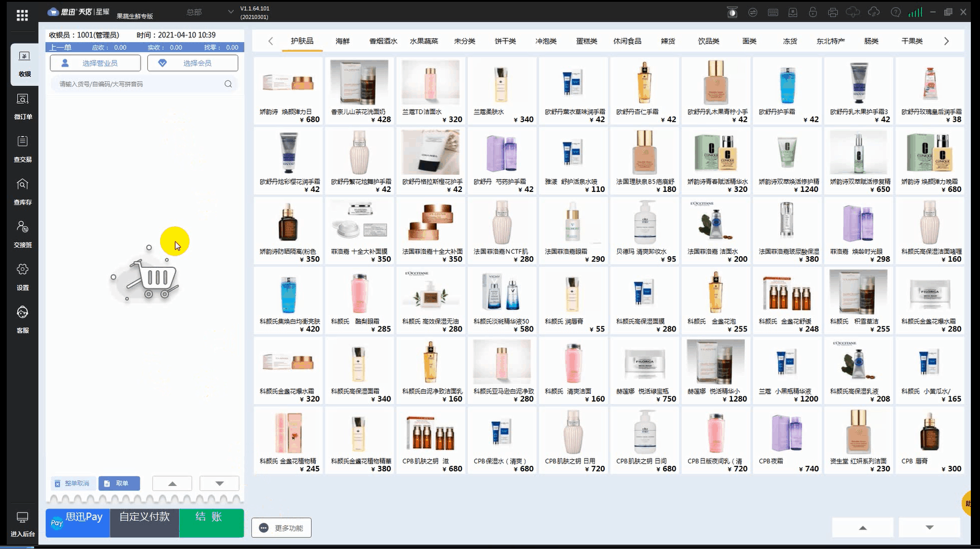The height and width of the screenshot is (549, 980).
Task: Move order list down with the down arrow
Action: click(219, 484)
